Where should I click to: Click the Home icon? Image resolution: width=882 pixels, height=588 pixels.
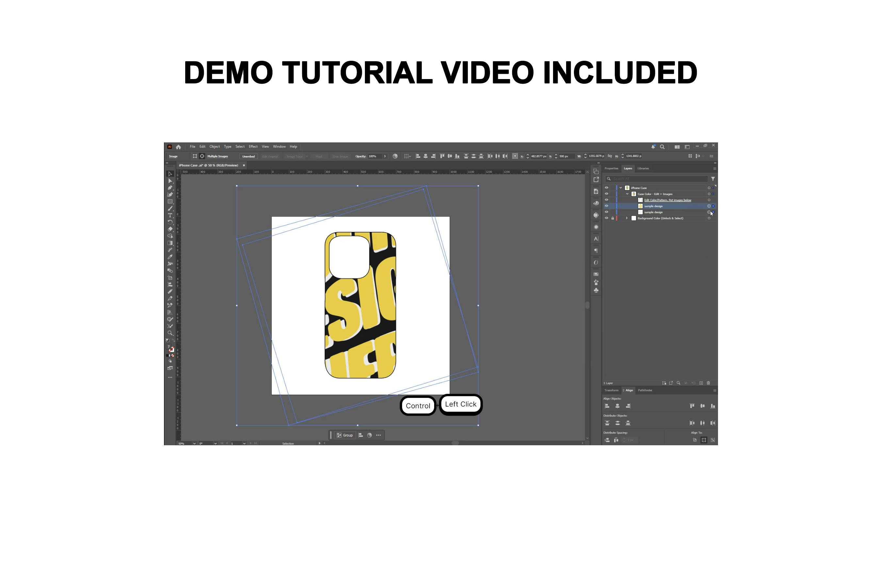pyautogui.click(x=178, y=147)
